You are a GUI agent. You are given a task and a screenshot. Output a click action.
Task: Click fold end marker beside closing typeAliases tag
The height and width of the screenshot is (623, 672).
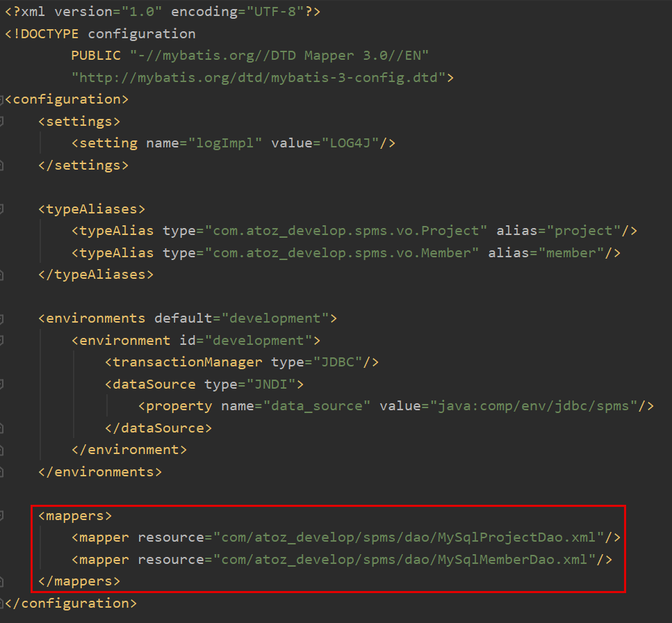click(1, 275)
